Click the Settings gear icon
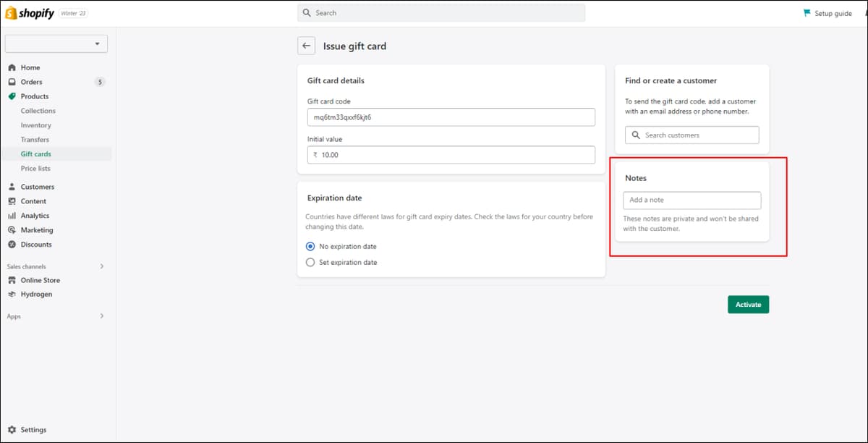The image size is (868, 443). [x=12, y=429]
